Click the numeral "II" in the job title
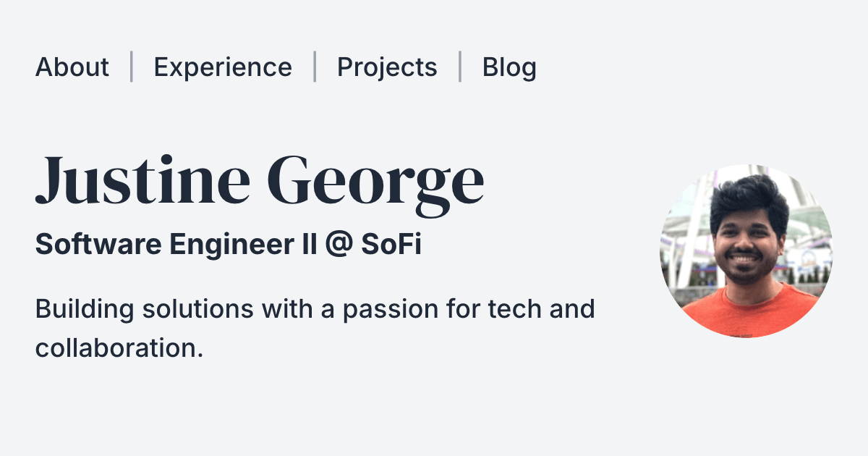This screenshot has width=868, height=456. click(308, 245)
